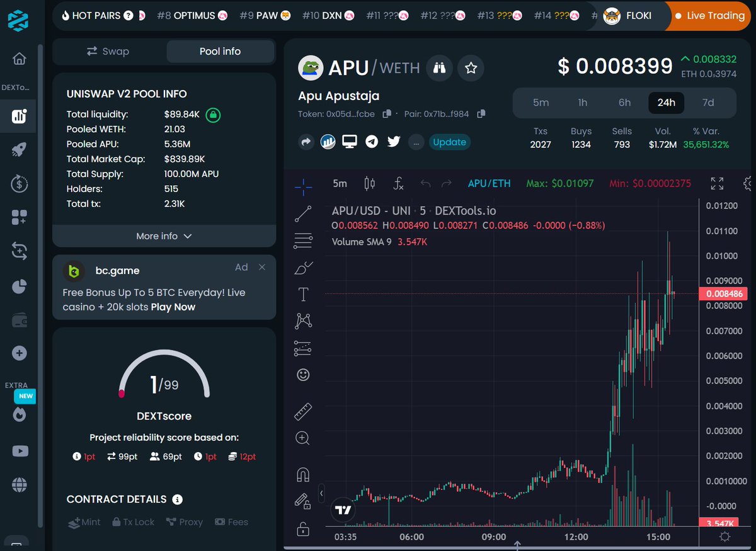Screen dimensions: 756x551
Task: Copy the pair address 0x71b...f984
Action: [481, 114]
